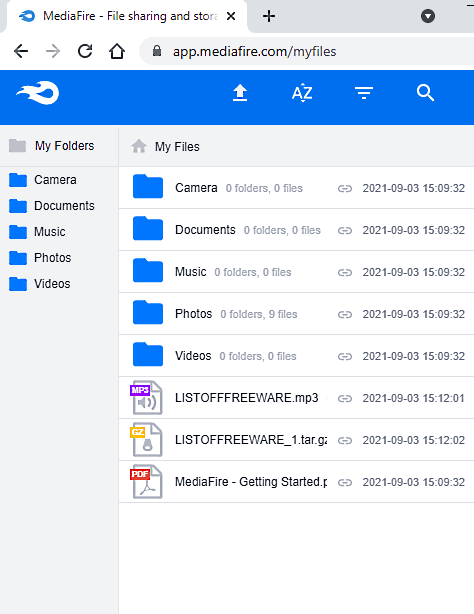Screen dimensions: 474x614
Task: Select the LISTOFFREEWARE_1.tar.gz file name
Action: click(251, 439)
